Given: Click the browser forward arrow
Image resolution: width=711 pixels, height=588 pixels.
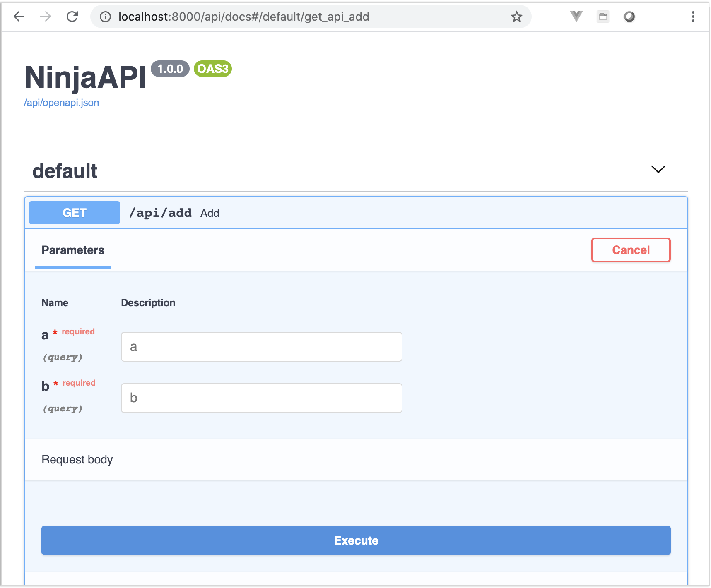Looking at the screenshot, I should pos(45,17).
